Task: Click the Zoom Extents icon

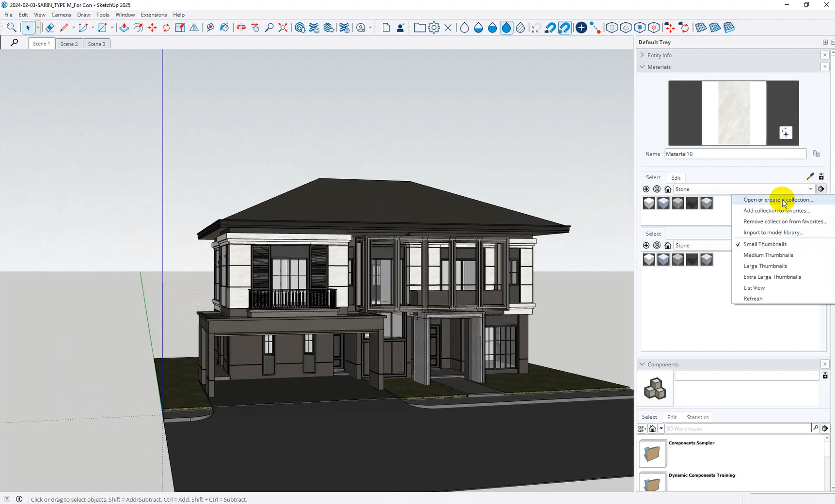Action: tap(283, 28)
